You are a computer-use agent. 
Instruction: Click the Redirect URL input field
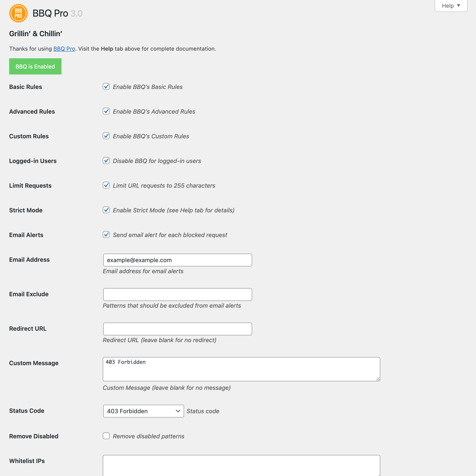click(177, 329)
